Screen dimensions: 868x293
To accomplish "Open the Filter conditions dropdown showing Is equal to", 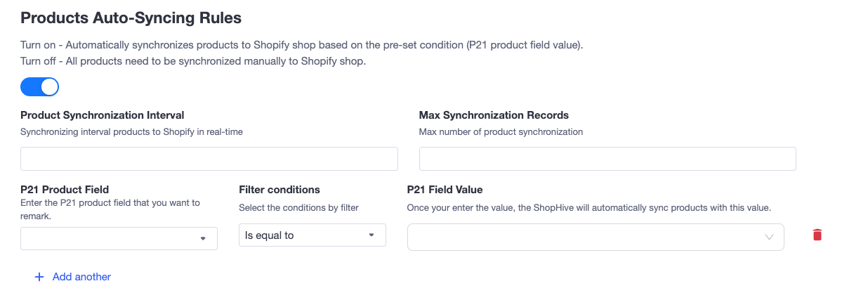I will [313, 235].
